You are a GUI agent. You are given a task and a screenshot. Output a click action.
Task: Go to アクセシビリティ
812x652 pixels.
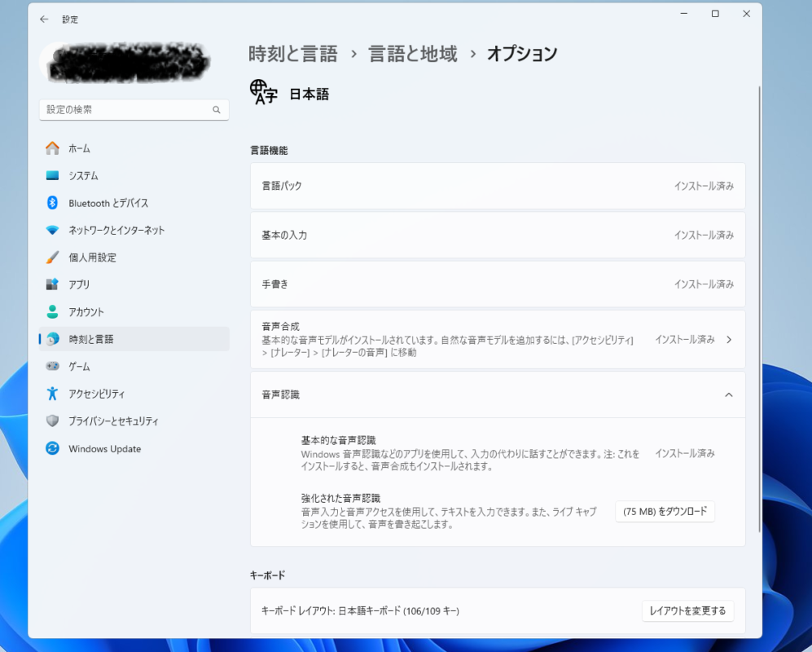pos(134,394)
